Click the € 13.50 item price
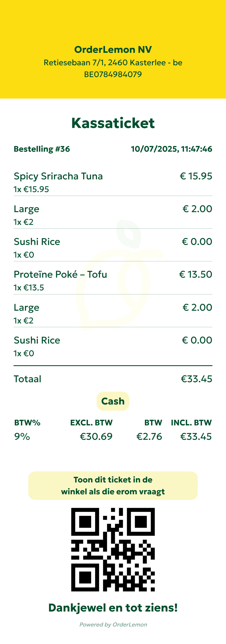The image size is (226, 644). [x=196, y=275]
